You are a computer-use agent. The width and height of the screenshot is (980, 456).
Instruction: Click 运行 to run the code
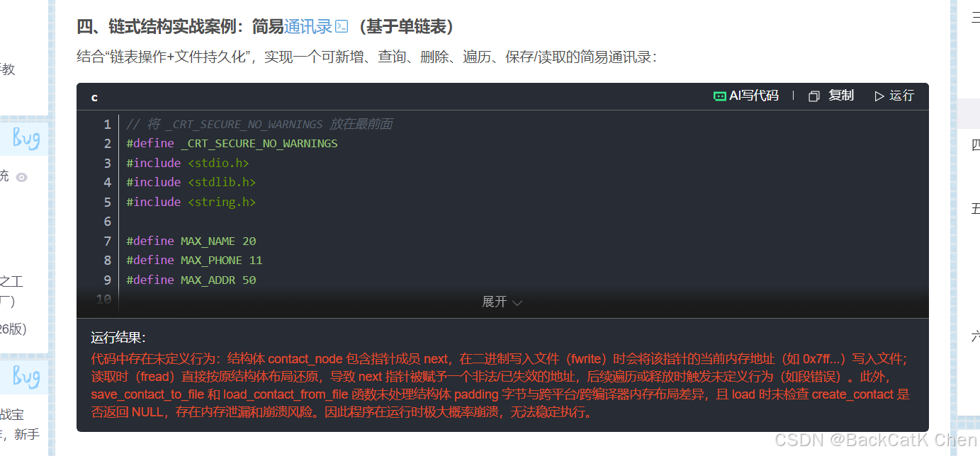click(x=899, y=95)
